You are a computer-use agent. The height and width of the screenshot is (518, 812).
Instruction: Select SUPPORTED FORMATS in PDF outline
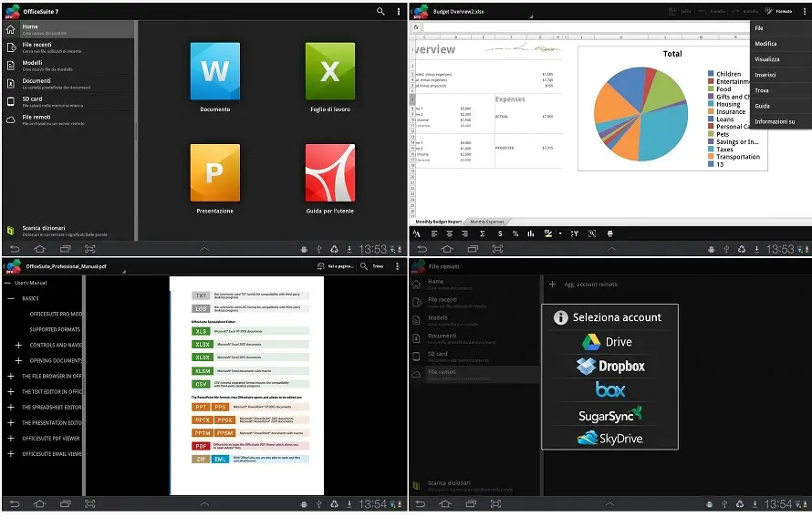pyautogui.click(x=55, y=329)
